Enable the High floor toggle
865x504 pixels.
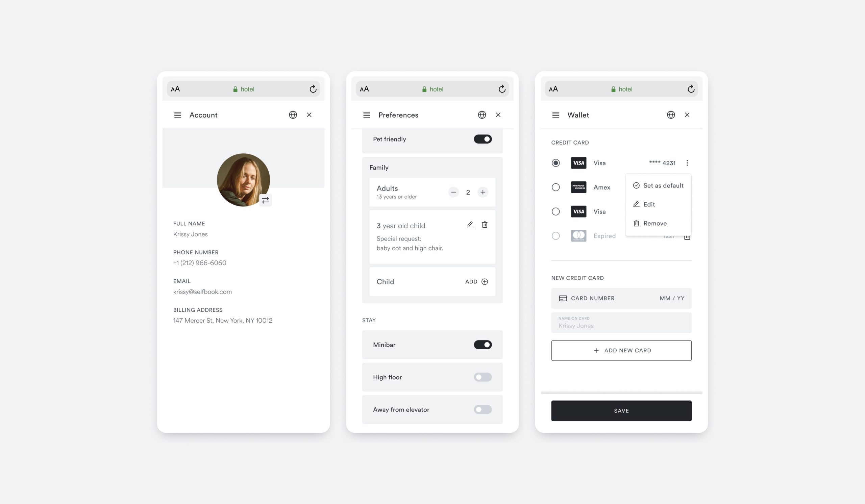[483, 377]
